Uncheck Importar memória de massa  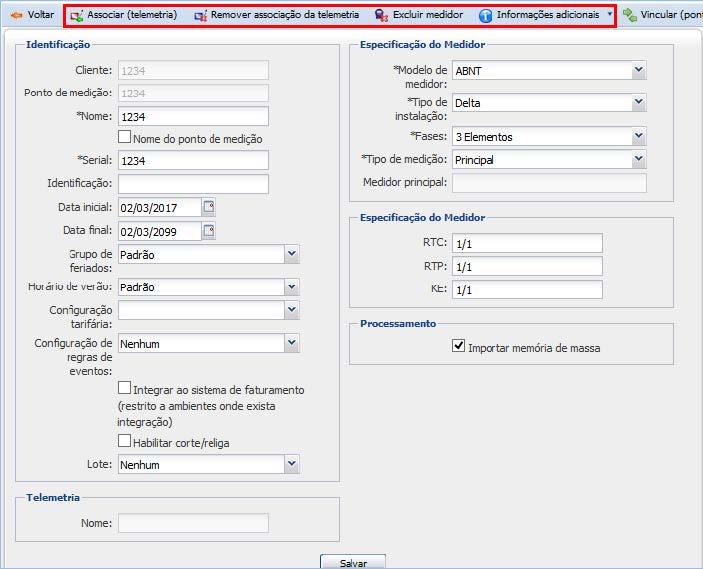point(458,347)
